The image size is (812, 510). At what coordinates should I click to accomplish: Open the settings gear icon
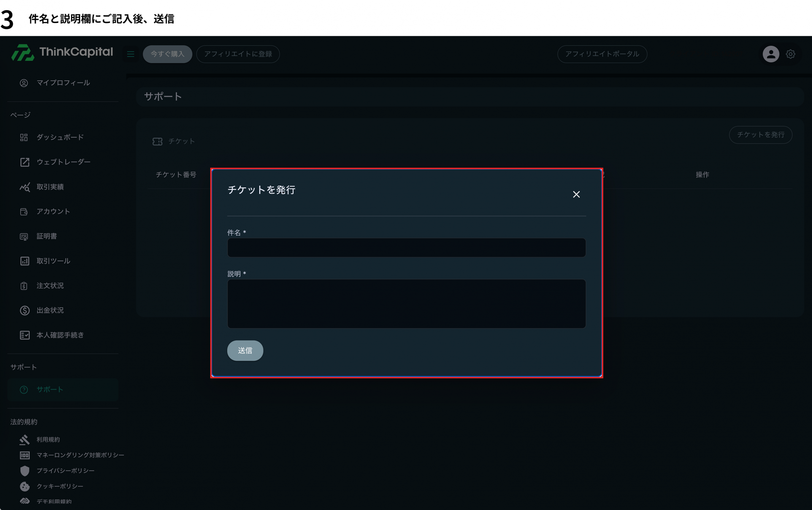[x=790, y=54]
